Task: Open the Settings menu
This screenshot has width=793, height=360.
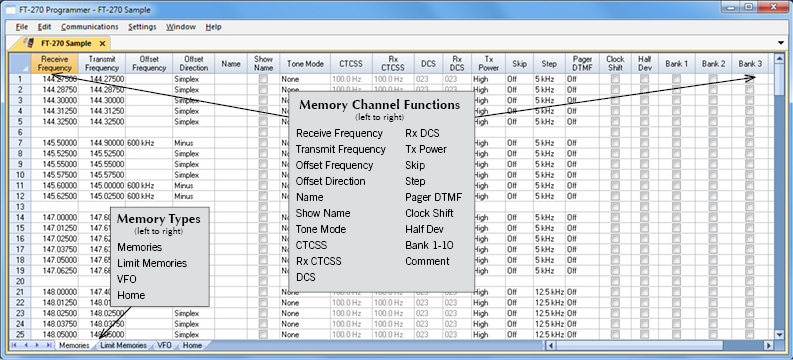Action: tap(142, 27)
